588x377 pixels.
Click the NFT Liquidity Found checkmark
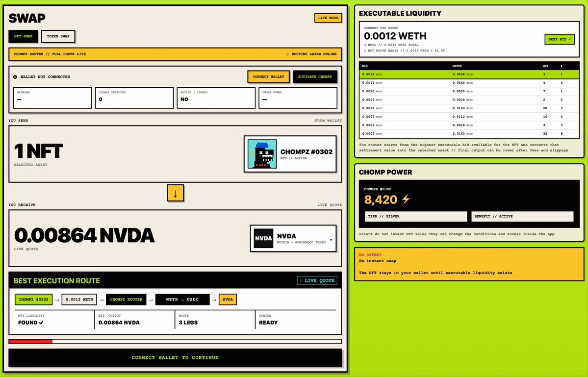point(41,322)
